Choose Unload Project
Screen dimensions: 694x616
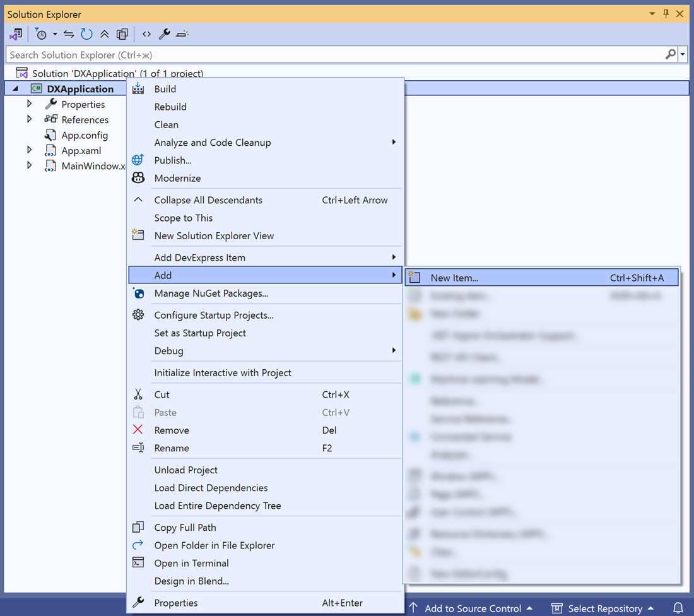[266, 470]
